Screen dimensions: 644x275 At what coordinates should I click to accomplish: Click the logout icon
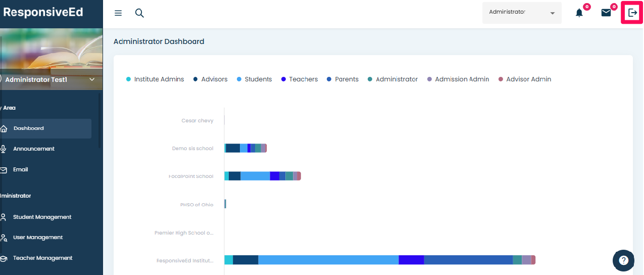click(632, 13)
